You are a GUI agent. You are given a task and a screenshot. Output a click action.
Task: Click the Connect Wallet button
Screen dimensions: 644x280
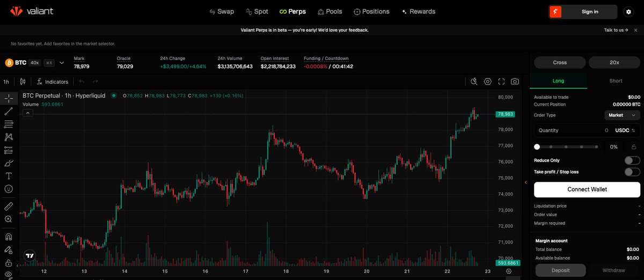pos(587,189)
